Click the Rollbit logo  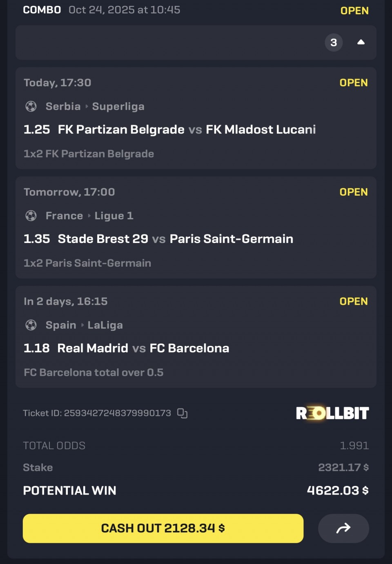click(x=332, y=413)
